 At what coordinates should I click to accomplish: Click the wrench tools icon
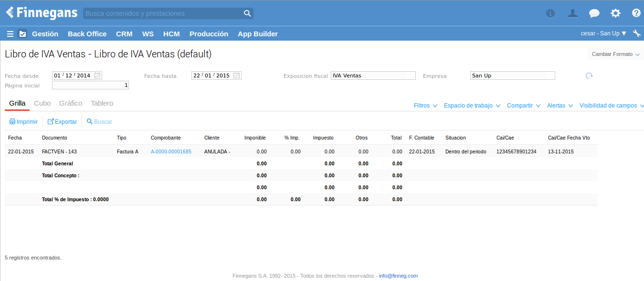click(x=636, y=33)
